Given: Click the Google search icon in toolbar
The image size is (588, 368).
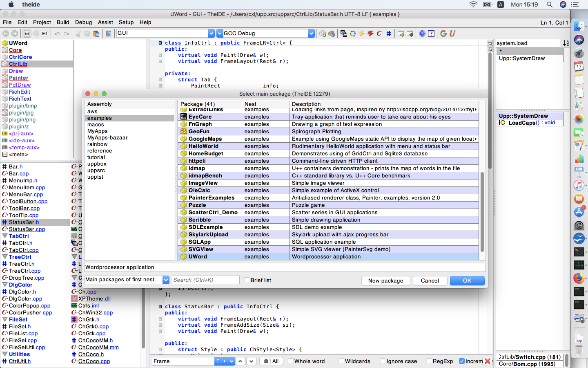Looking at the screenshot, I should [x=443, y=34].
